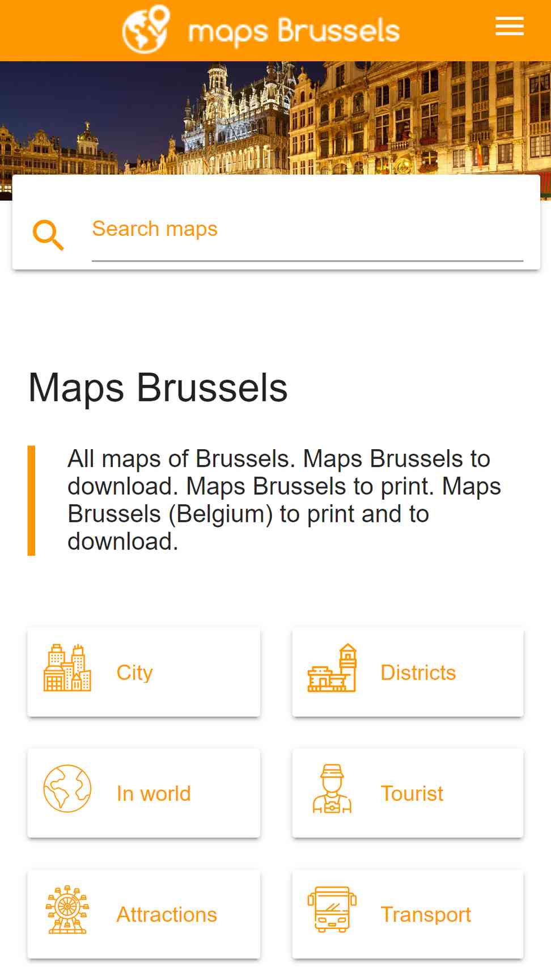Open the Transport maps link

[x=408, y=914]
